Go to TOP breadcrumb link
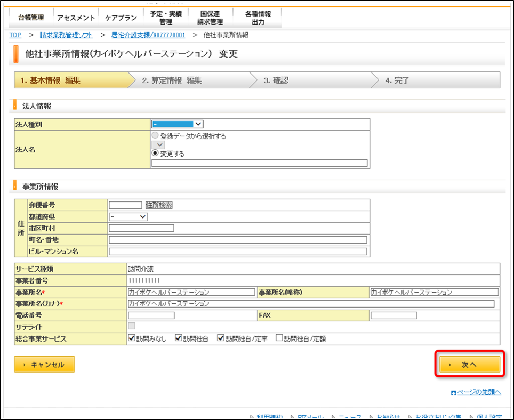 click(x=15, y=35)
